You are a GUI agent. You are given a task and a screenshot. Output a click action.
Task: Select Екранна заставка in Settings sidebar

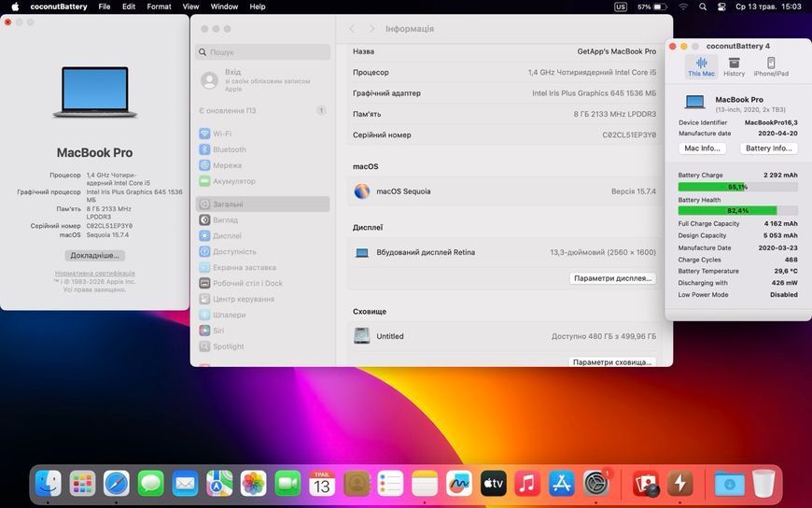click(x=263, y=267)
